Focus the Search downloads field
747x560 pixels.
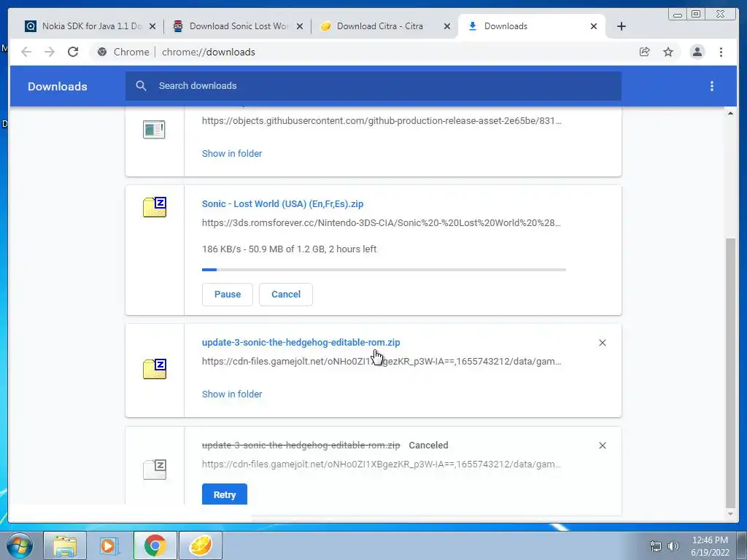373,86
